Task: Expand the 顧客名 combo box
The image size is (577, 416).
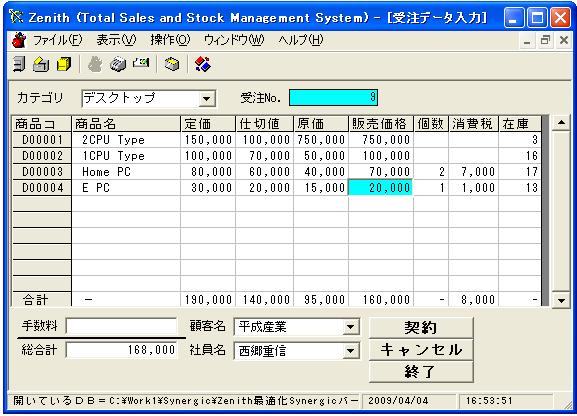Action: click(350, 327)
